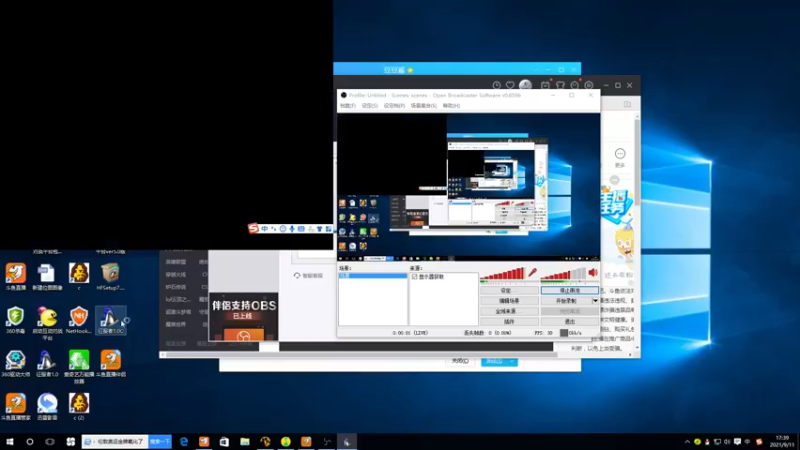Image resolution: width=800 pixels, height=450 pixels.
Task: Open Task View on the taskbar
Action: tap(50, 441)
